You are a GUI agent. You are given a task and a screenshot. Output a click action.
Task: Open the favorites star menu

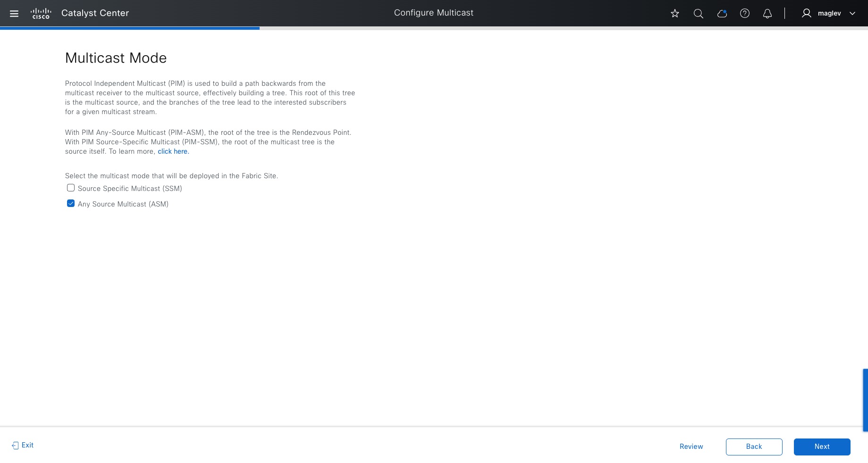[674, 13]
